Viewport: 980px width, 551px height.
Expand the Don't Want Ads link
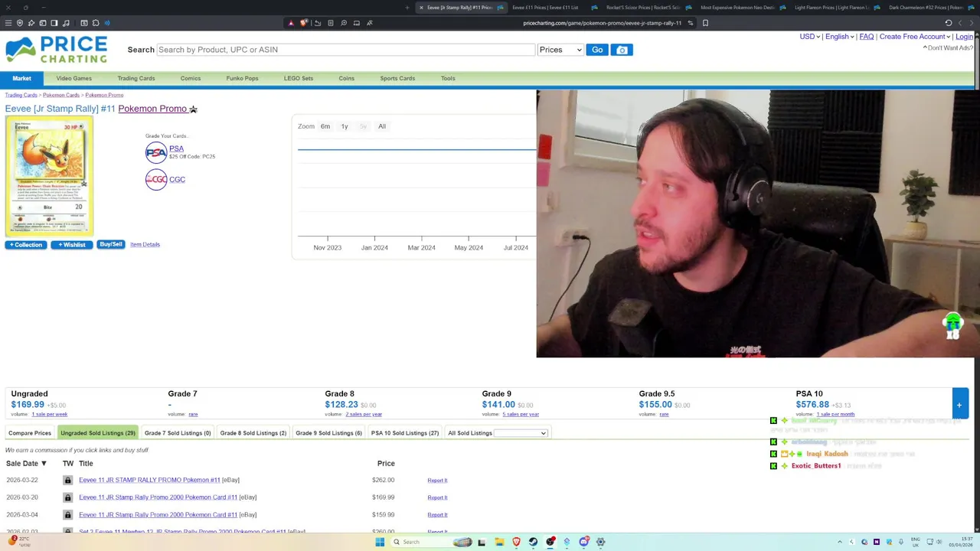[x=948, y=47]
